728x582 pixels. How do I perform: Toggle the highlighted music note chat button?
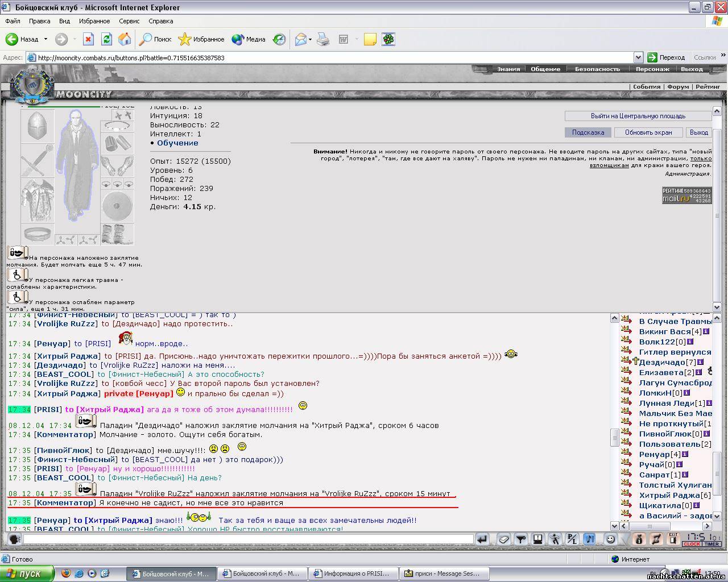[x=589, y=539]
